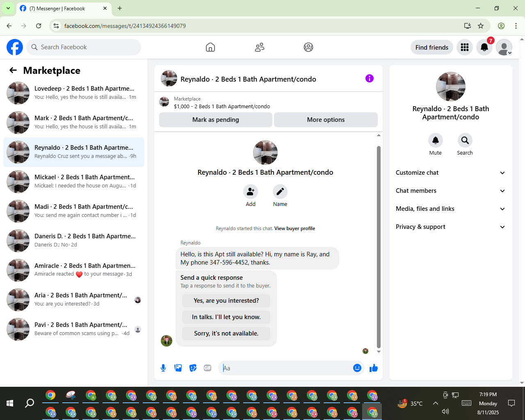Send quick response Sorry, it's not available.
Screen dimensions: 525x420
tap(226, 333)
